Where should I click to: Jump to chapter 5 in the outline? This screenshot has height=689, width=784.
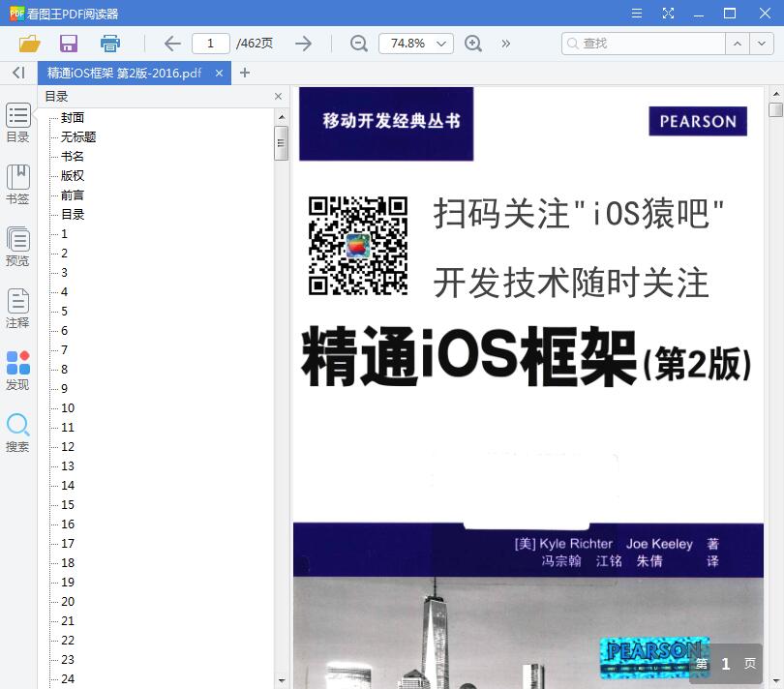(x=64, y=311)
